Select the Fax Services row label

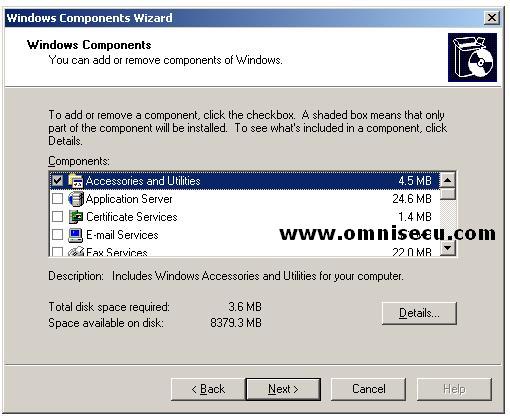(x=117, y=252)
